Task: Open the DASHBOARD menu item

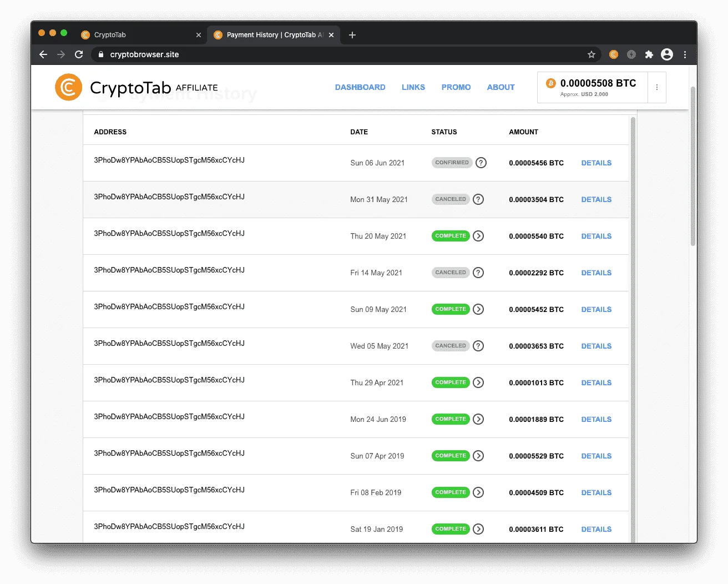Action: pyautogui.click(x=360, y=87)
